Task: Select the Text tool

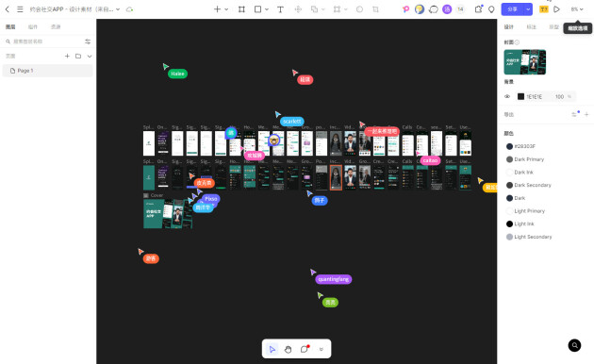Action: tap(280, 9)
